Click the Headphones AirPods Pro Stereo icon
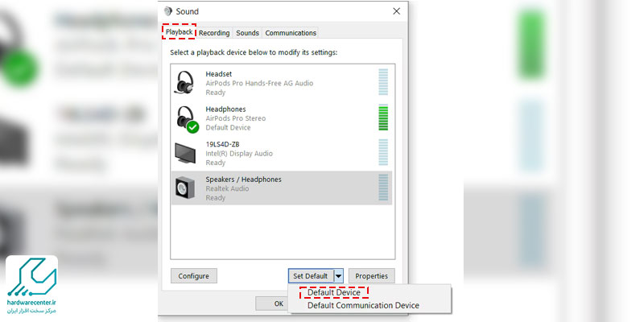 pyautogui.click(x=186, y=117)
